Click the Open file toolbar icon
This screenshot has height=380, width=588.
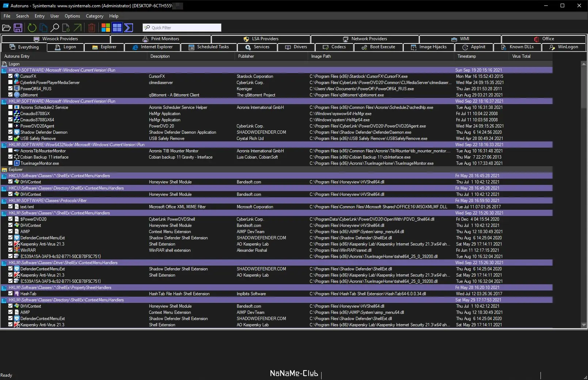[6, 28]
